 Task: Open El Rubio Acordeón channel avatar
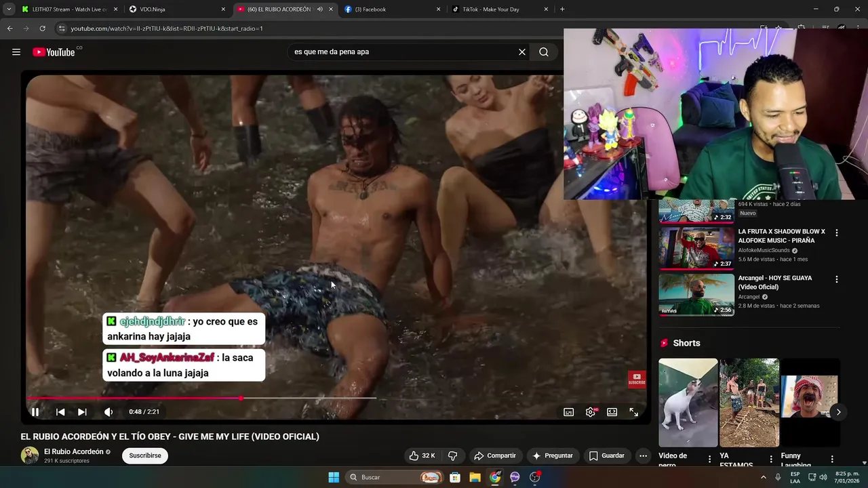(30, 455)
